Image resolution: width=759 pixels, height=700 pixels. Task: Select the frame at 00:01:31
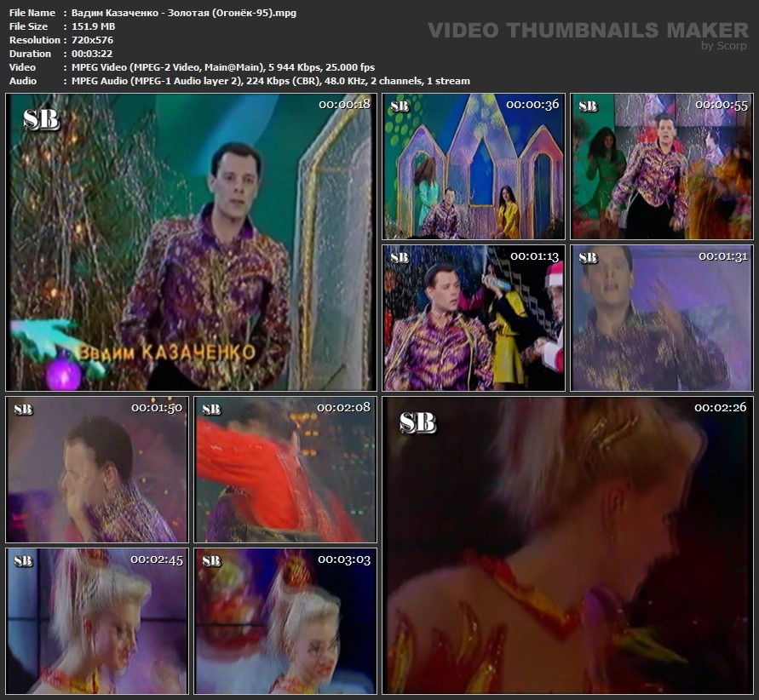662,318
